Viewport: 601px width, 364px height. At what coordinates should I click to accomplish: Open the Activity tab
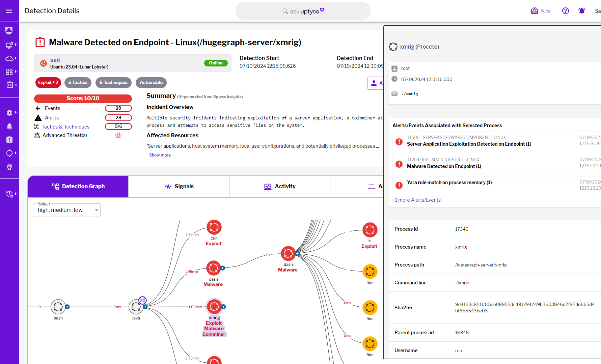[279, 186]
